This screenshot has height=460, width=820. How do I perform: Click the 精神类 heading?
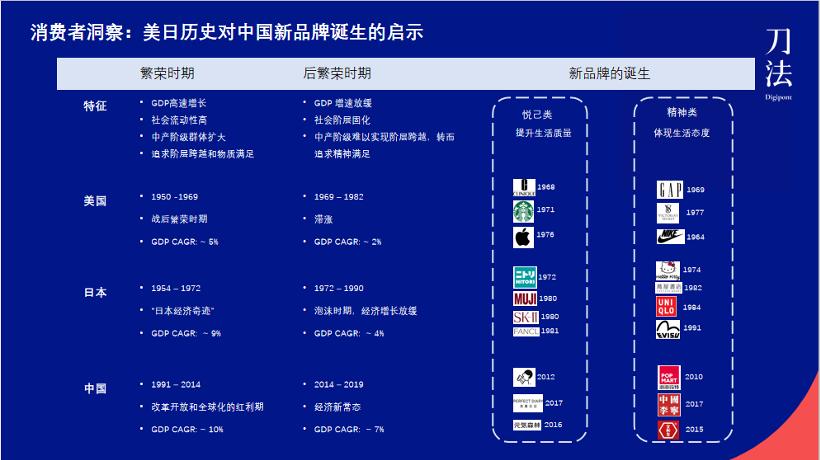click(x=681, y=112)
